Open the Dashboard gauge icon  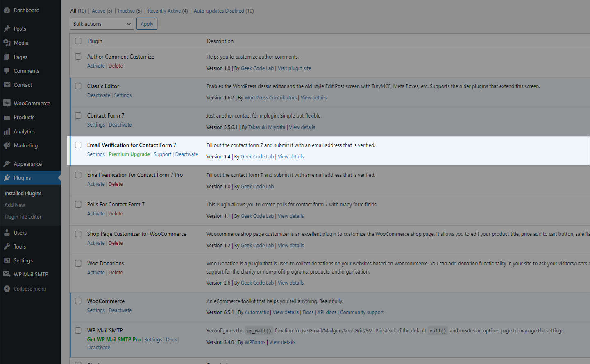click(x=7, y=10)
